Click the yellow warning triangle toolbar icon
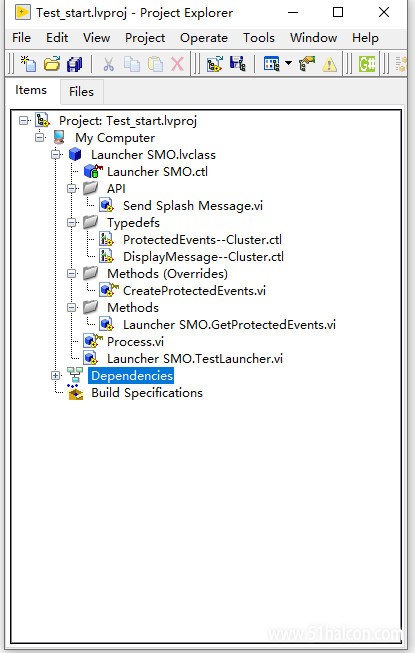The height and width of the screenshot is (653, 415). click(330, 64)
